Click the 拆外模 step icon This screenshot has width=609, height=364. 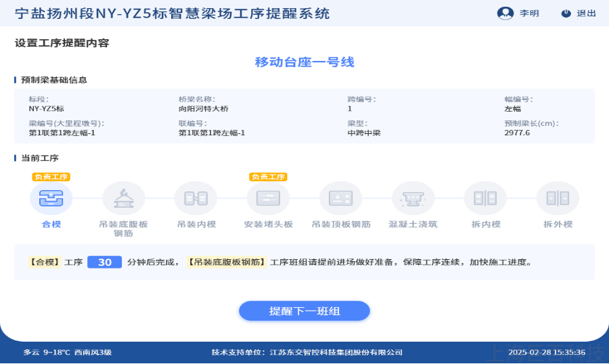[558, 198]
